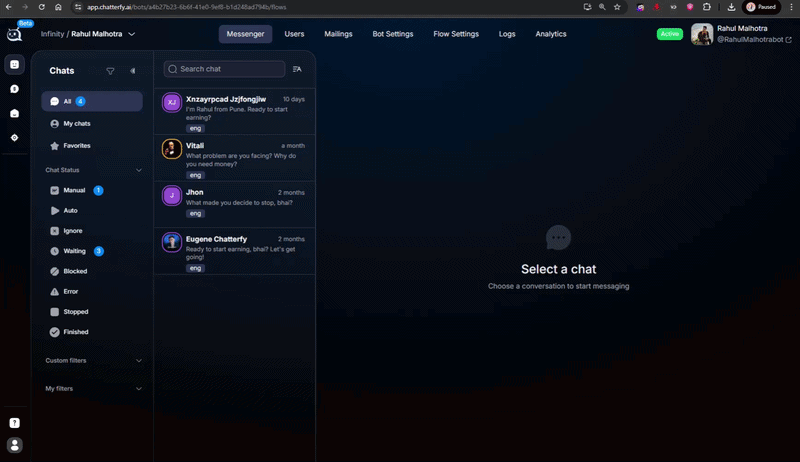Click the Search chat field
Image resolution: width=800 pixels, height=462 pixels.
[x=224, y=69]
